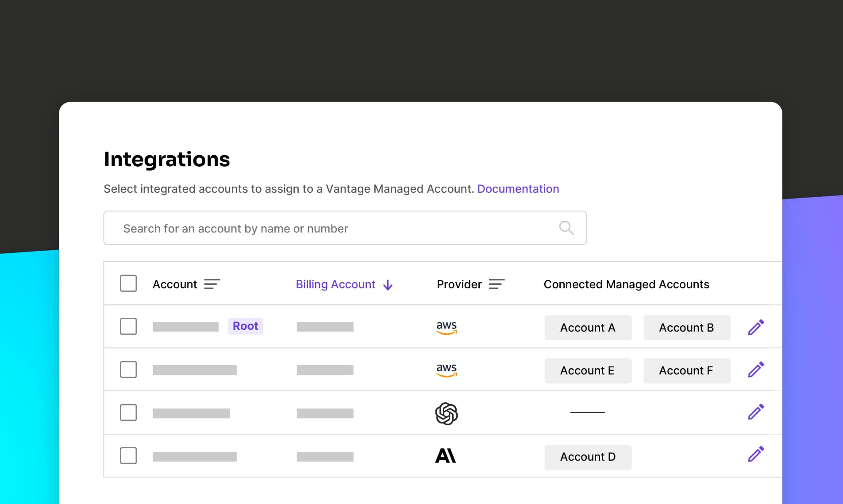The height and width of the screenshot is (504, 843).
Task: Click the Account A managed account chip
Action: (x=588, y=328)
